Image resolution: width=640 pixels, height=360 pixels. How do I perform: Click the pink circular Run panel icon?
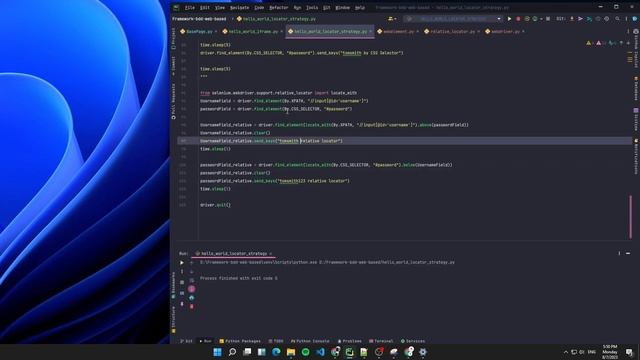click(191, 289)
